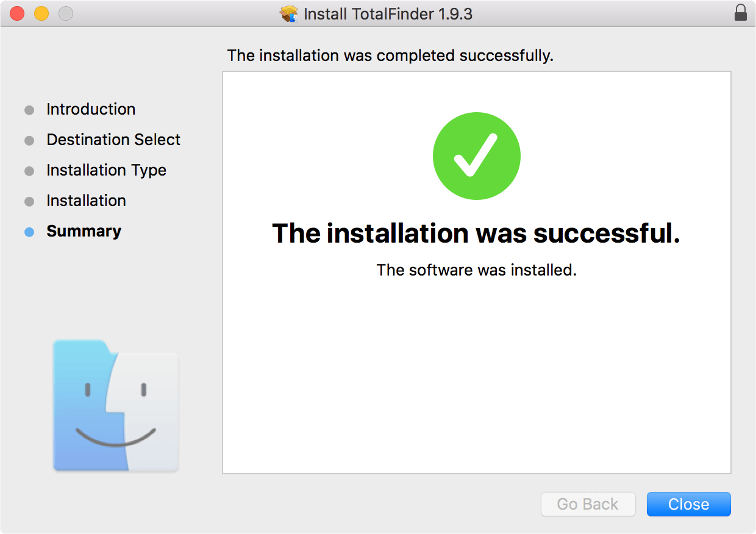Select the Installation Type step label
Screen dimensions: 756x534
pyautogui.click(x=106, y=170)
